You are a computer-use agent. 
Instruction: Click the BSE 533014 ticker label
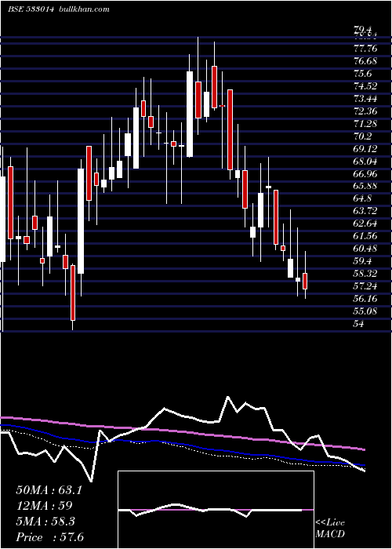coord(31,9)
